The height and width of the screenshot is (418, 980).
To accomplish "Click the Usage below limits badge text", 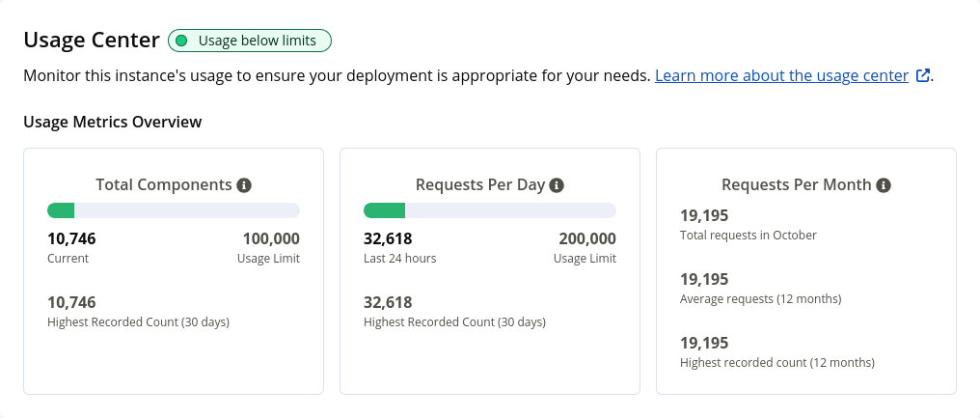I will click(259, 41).
